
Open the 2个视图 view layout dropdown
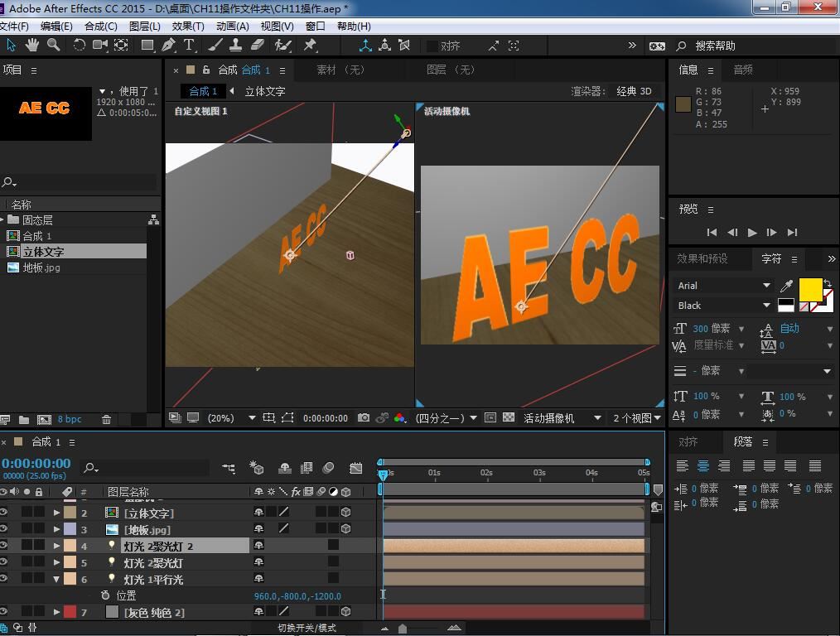coord(636,418)
